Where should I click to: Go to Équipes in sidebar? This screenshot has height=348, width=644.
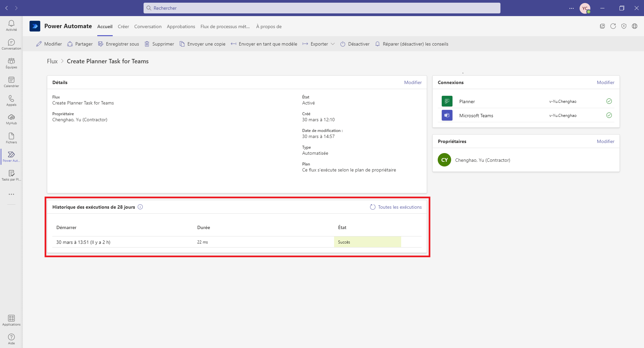click(11, 63)
